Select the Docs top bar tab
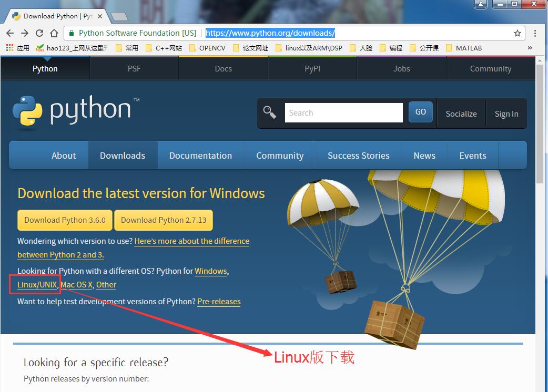Screen dimensions: 548x392 tap(224, 69)
